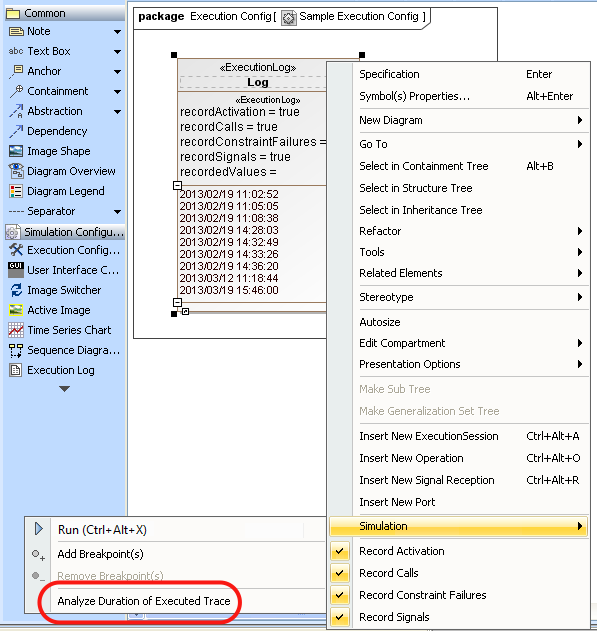Viewport: 597px width, 631px height.
Task: Choose Insert New ExecutionSession
Action: (459, 436)
